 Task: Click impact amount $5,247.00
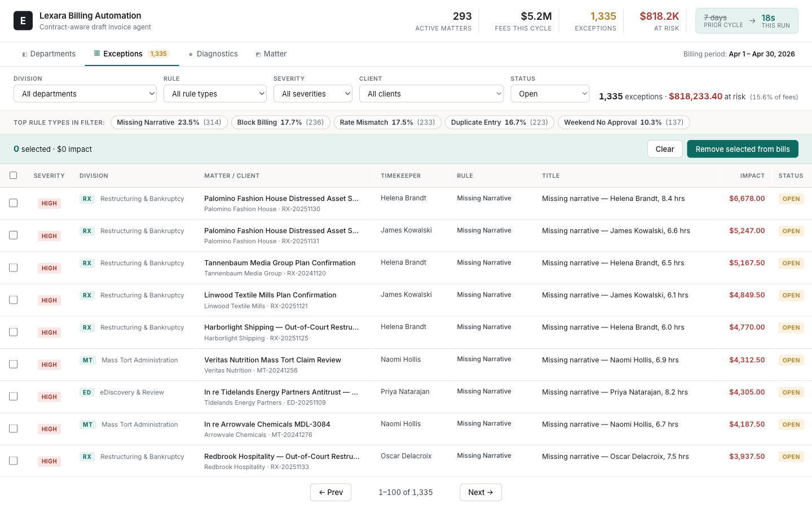pyautogui.click(x=747, y=231)
